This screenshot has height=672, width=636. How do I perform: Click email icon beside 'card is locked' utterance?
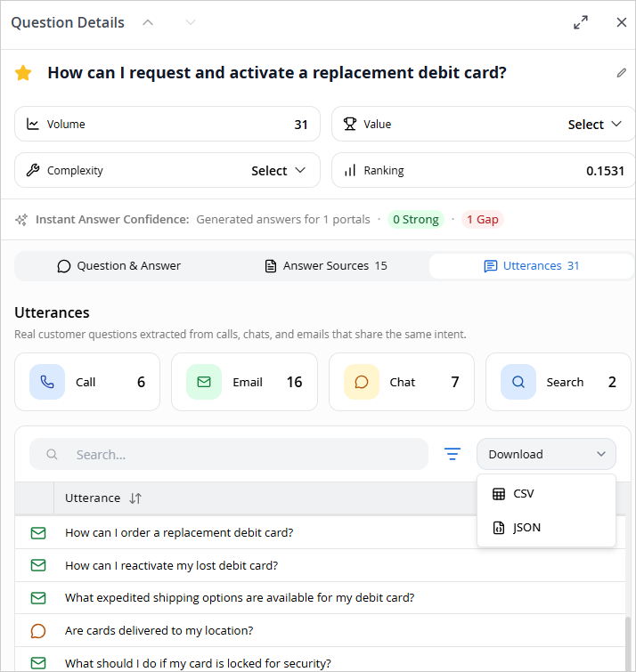pos(38,663)
